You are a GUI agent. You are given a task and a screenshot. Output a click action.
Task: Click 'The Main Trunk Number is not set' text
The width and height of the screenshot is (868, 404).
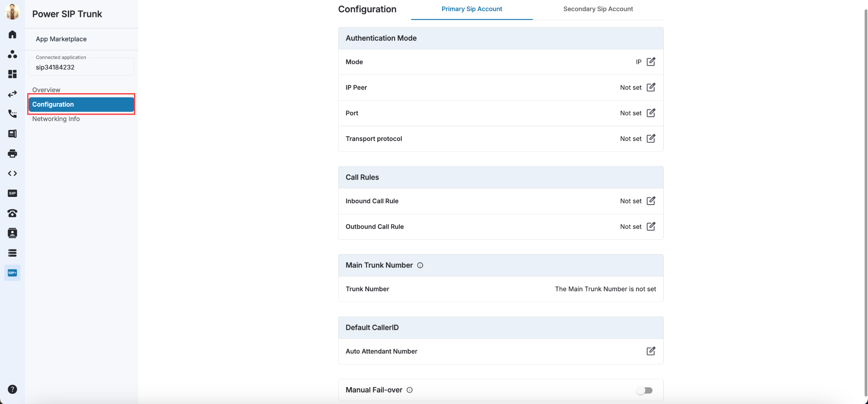(x=605, y=289)
